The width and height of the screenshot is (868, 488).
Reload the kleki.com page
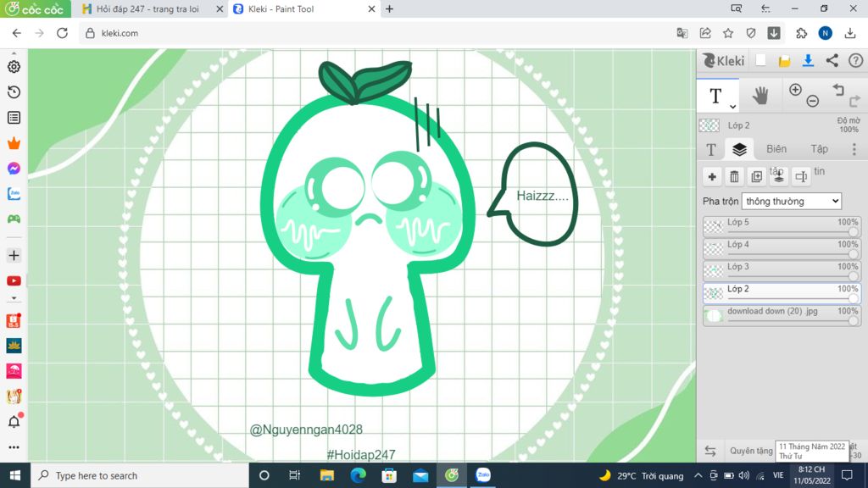[x=62, y=33]
